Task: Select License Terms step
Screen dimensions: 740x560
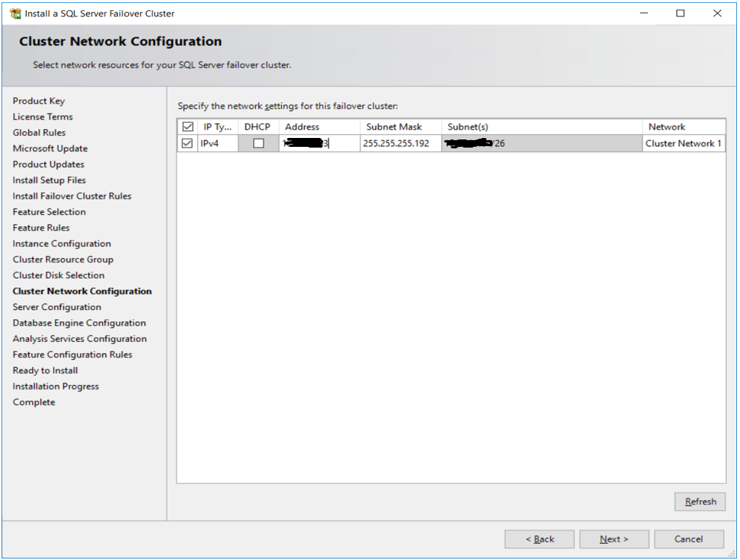Action: coord(42,116)
